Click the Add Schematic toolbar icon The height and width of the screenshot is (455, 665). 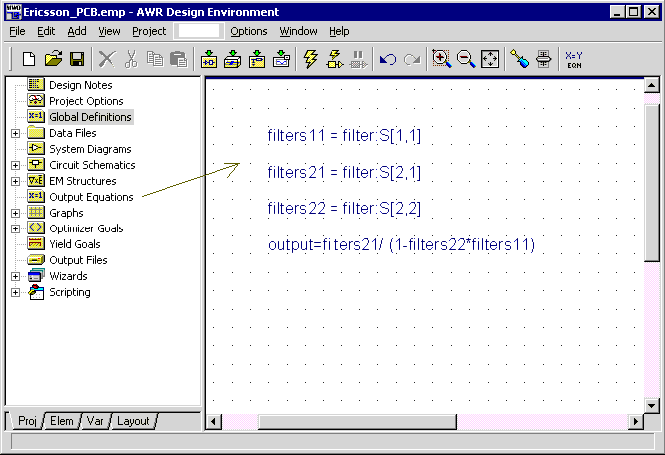pyautogui.click(x=233, y=59)
